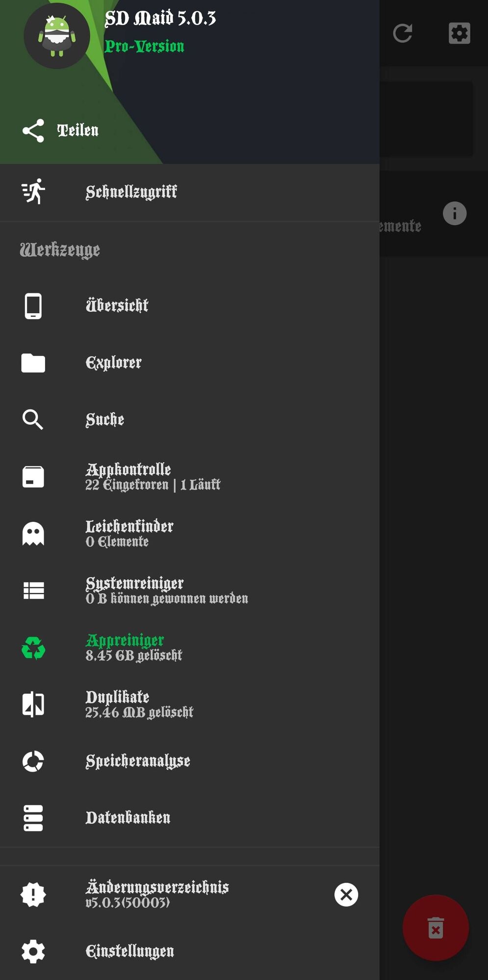488x980 pixels.
Task: Open Schnellzugriff running-man icon
Action: point(33,192)
